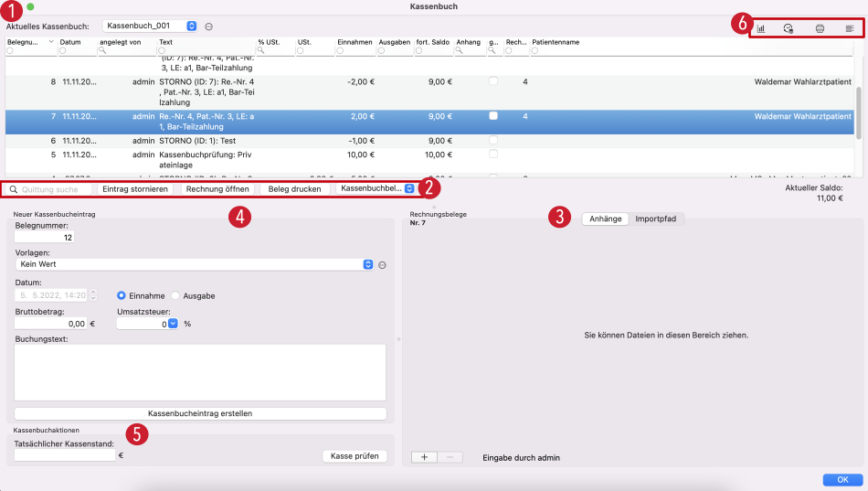The image size is (868, 491).
Task: Open the bar chart statistics icon
Action: [x=761, y=28]
